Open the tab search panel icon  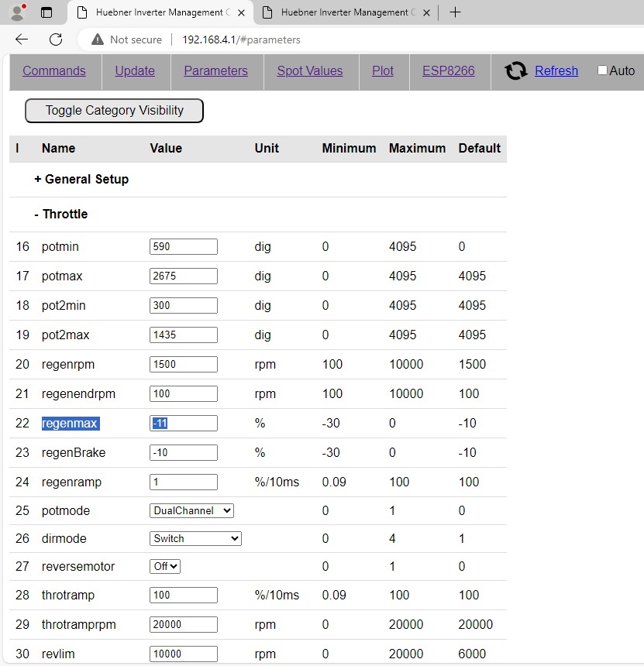coord(46,12)
